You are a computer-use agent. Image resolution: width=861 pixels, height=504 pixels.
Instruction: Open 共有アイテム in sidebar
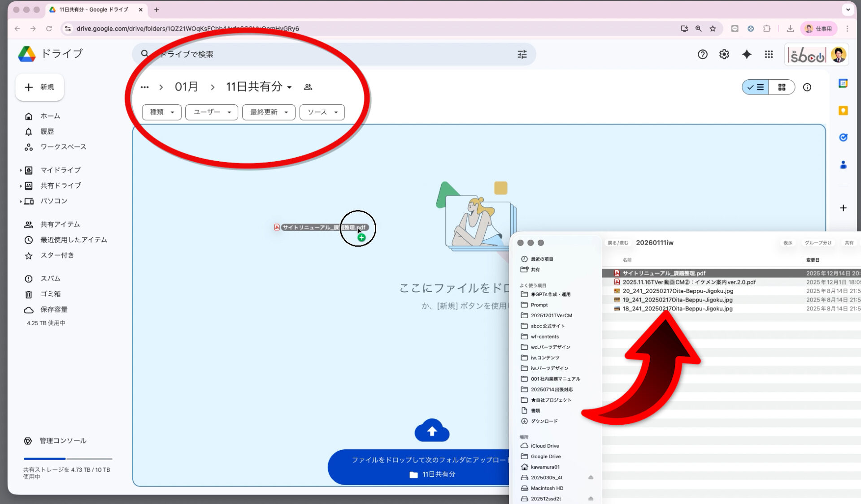[60, 224]
